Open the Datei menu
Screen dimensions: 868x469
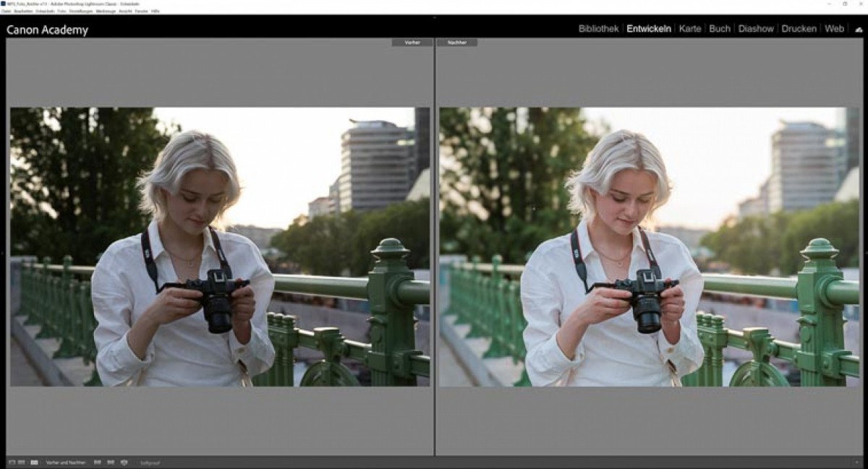coord(6,11)
